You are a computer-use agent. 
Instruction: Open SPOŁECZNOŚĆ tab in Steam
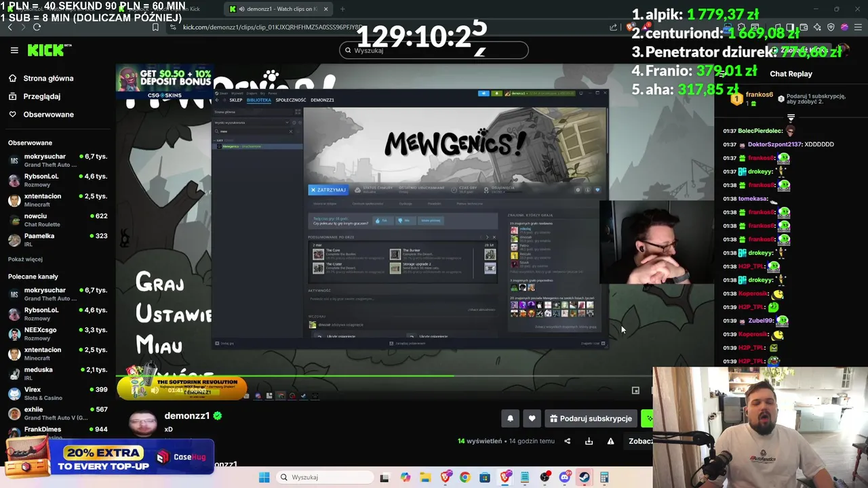pos(291,100)
